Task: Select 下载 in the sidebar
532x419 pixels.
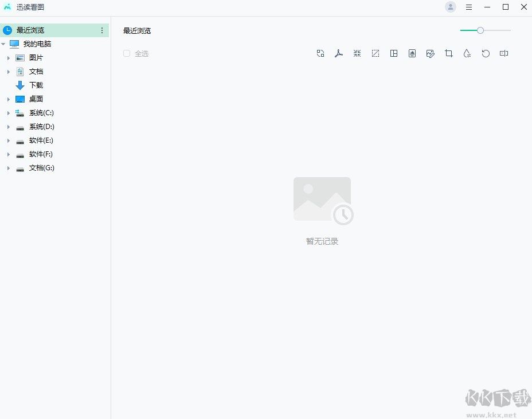Action: (x=36, y=85)
